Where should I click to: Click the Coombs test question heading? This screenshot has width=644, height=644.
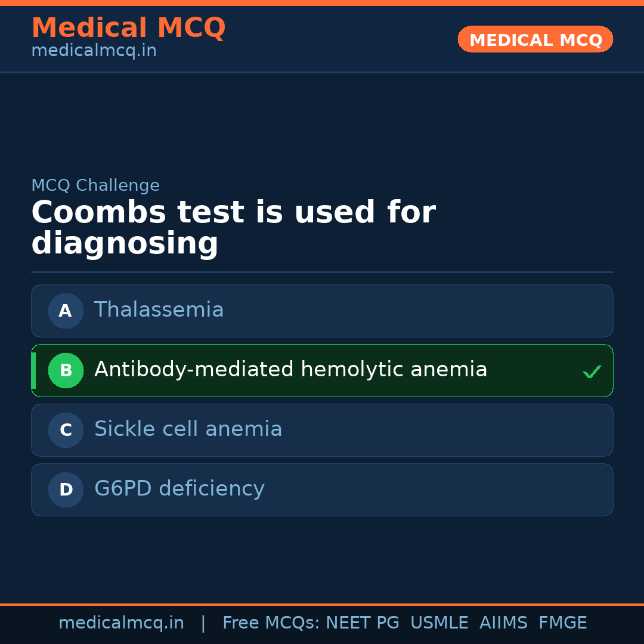(233, 228)
